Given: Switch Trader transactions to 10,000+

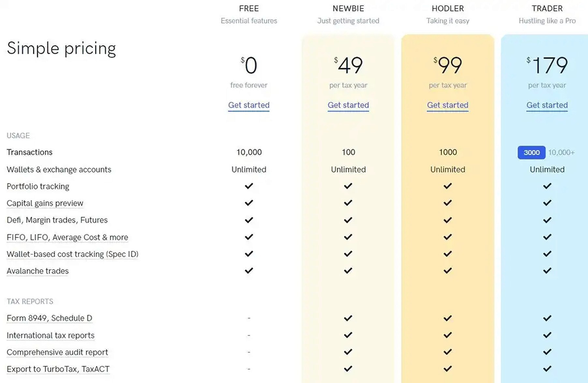Looking at the screenshot, I should coord(561,152).
